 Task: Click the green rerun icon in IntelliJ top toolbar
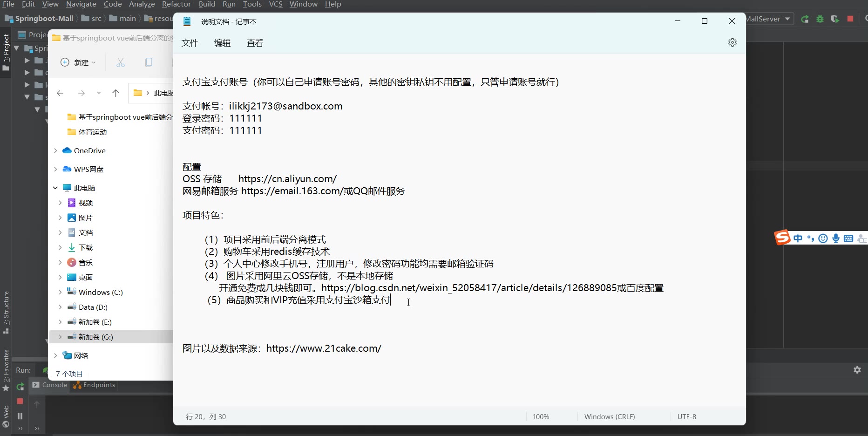point(805,19)
